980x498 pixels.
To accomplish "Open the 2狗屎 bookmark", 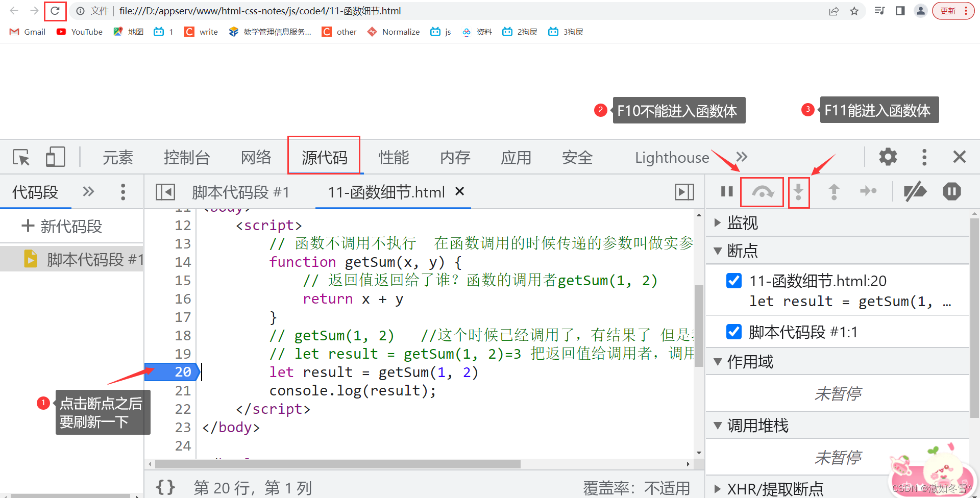I will point(520,32).
